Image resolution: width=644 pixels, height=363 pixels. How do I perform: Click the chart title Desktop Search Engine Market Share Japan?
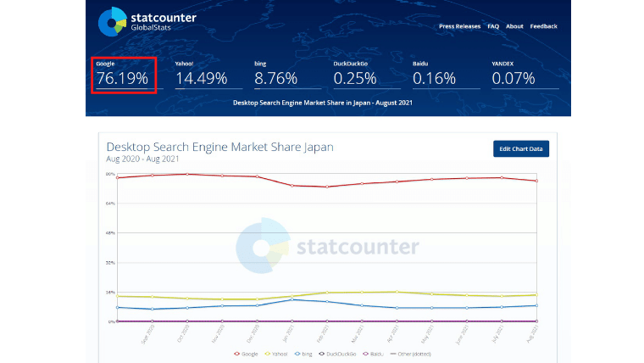(219, 147)
